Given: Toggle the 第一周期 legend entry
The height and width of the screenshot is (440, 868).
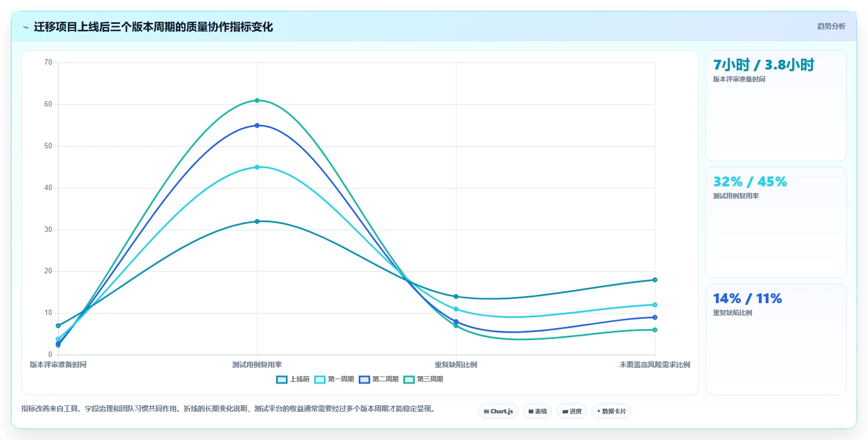Looking at the screenshot, I should [334, 379].
